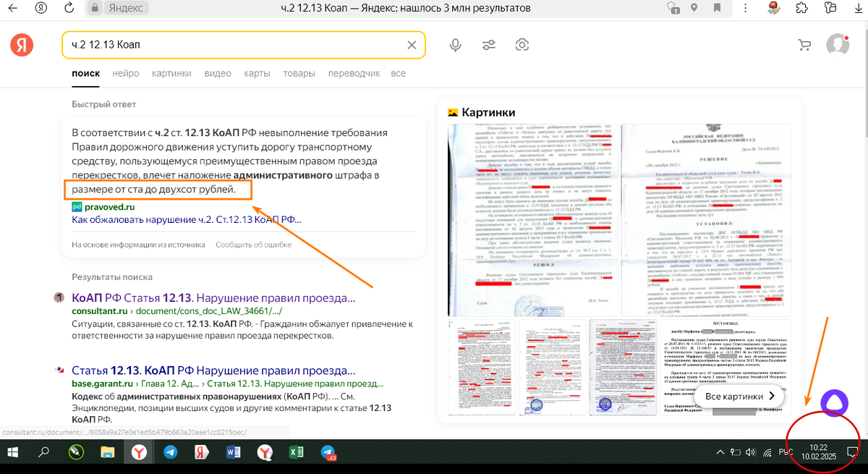Open 'Как обжаловать нарушение ч.2' link
Viewport: 868px width, 474px height.
coord(186,219)
